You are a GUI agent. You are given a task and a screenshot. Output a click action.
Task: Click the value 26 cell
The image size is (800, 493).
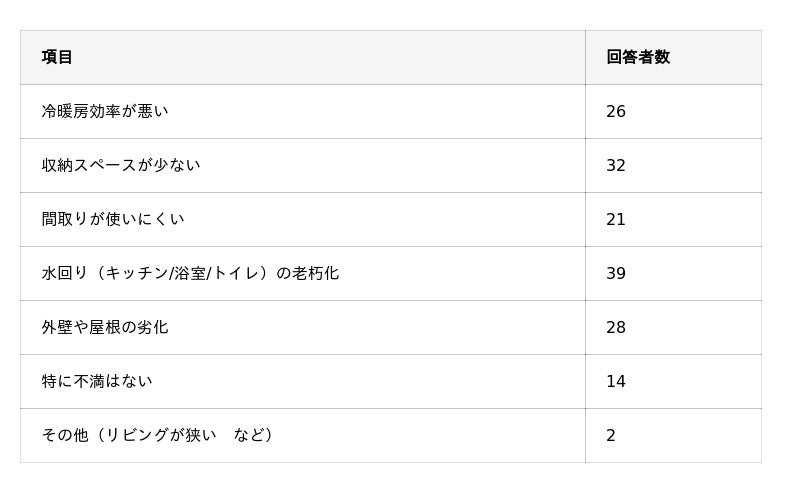[x=616, y=111]
